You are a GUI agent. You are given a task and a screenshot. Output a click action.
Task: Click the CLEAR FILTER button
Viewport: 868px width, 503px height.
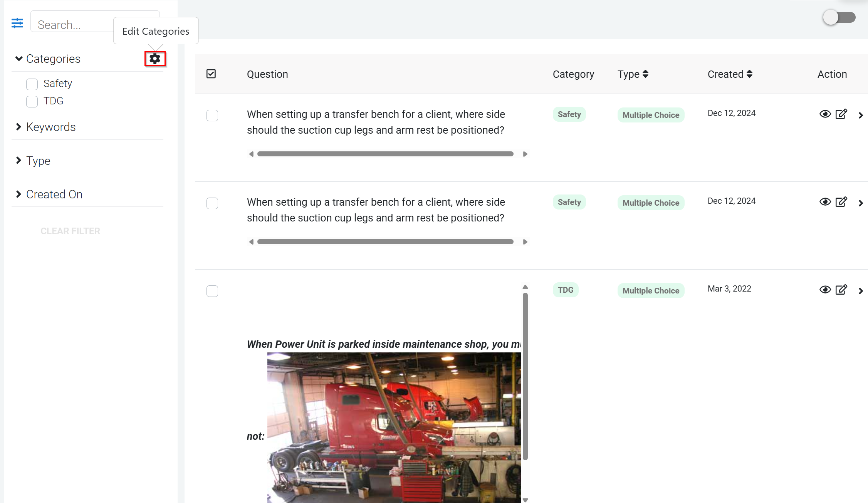(71, 231)
